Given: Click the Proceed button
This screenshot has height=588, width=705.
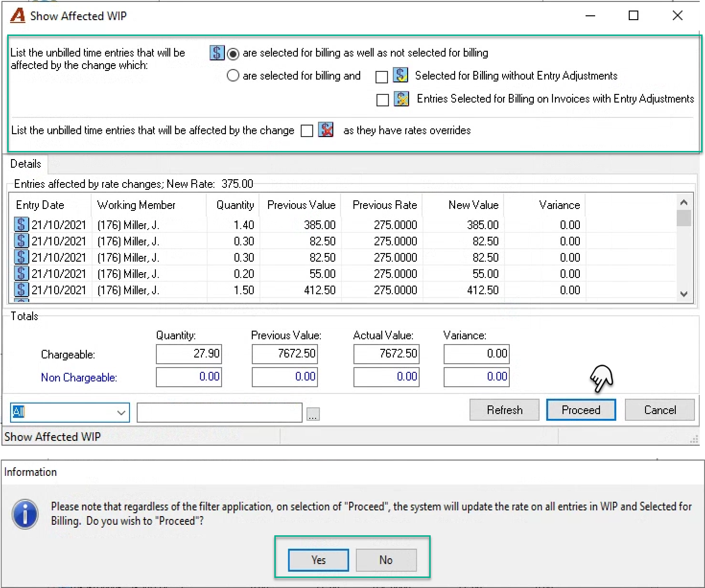Looking at the screenshot, I should point(581,410).
